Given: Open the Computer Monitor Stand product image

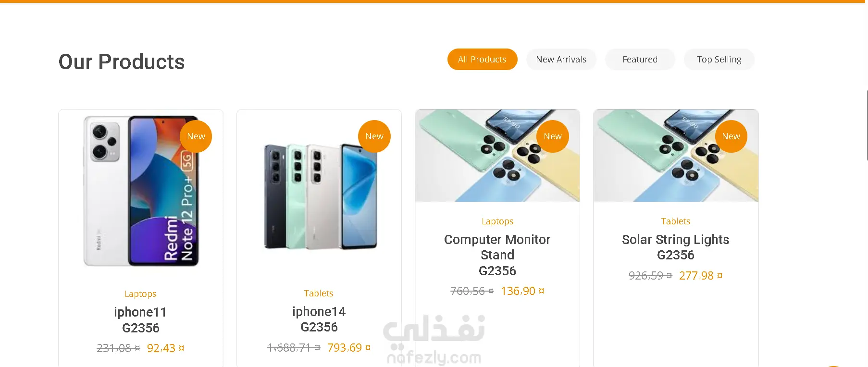Looking at the screenshot, I should tap(497, 156).
